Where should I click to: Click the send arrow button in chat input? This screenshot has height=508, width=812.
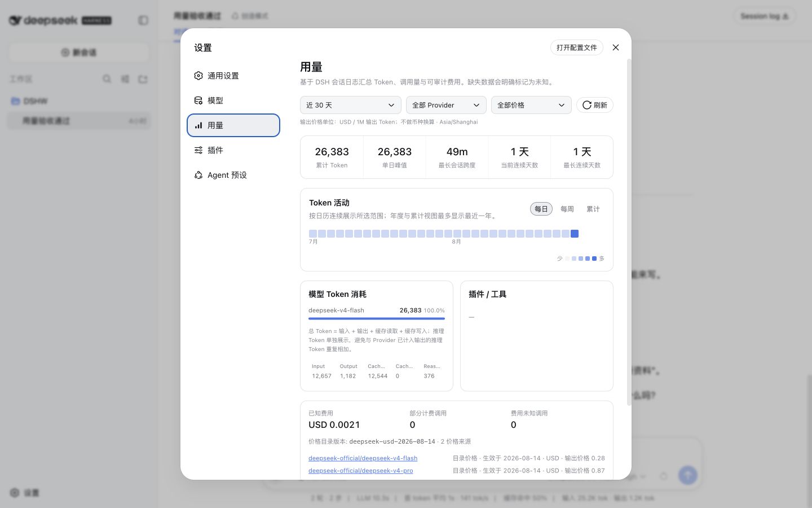point(687,475)
